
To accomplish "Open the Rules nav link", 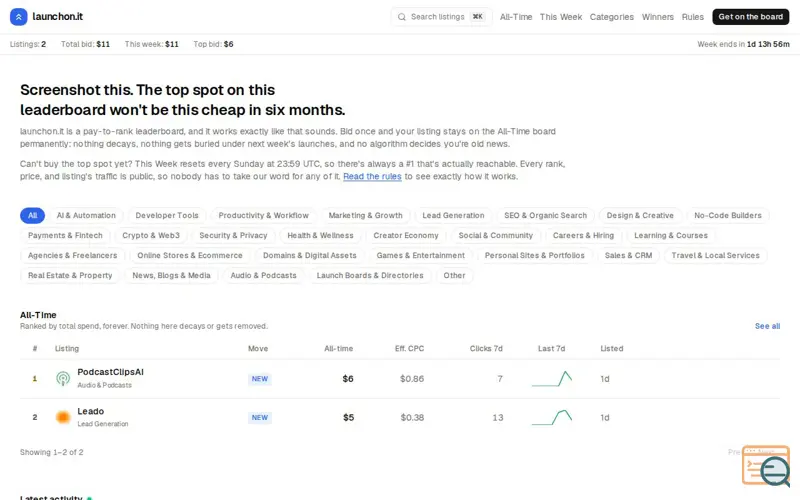I will coord(692,17).
